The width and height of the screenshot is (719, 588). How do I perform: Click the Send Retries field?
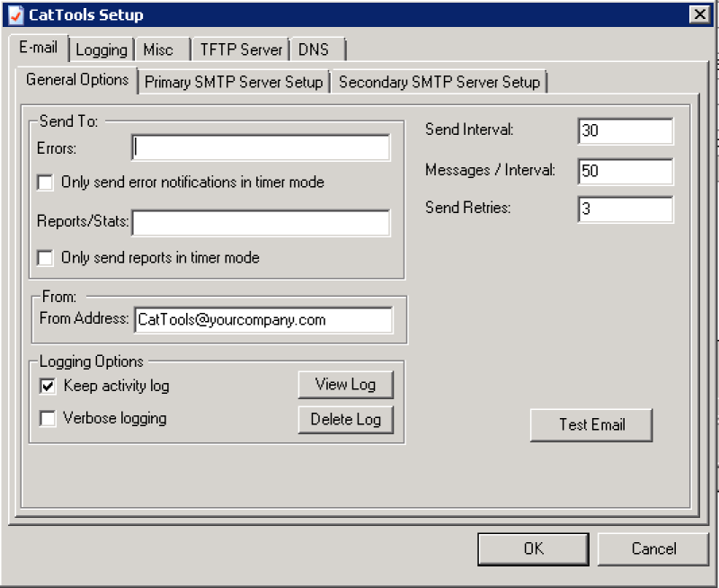pyautogui.click(x=626, y=209)
